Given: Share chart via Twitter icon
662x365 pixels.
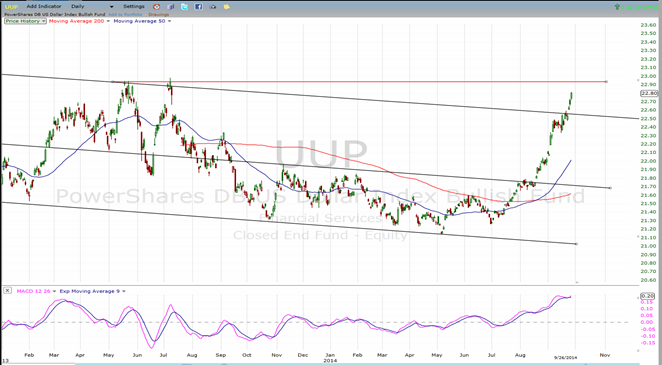Looking at the screenshot, I should (184, 7).
